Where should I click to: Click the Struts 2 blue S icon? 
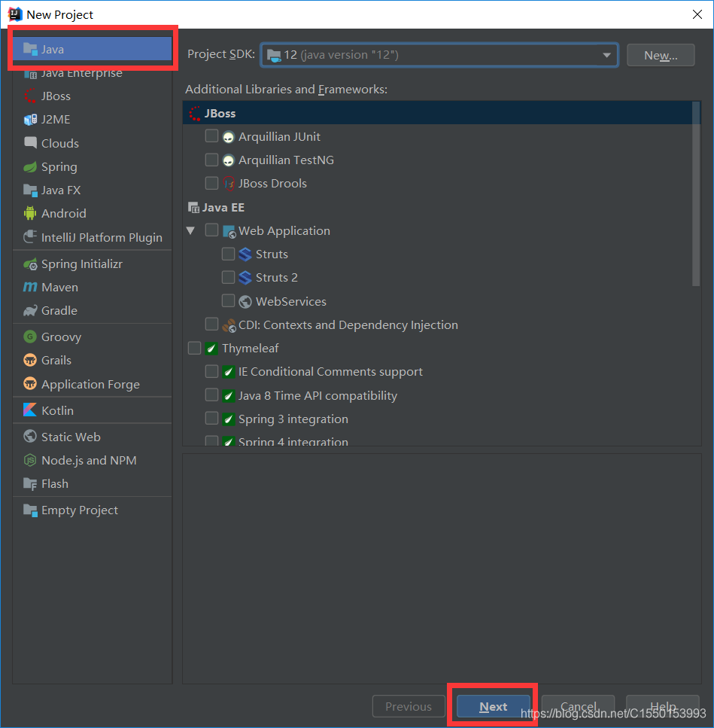[x=245, y=278]
